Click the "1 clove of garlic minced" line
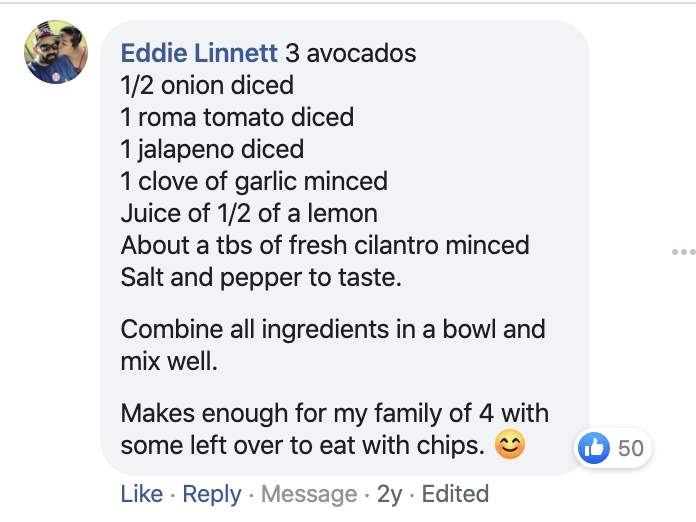Image resolution: width=696 pixels, height=522 pixels. pyautogui.click(x=254, y=181)
